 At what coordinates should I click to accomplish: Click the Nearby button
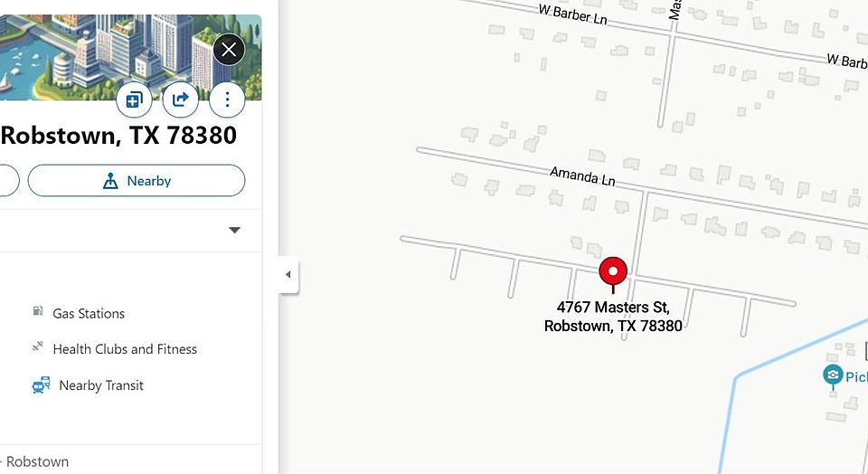click(x=137, y=181)
